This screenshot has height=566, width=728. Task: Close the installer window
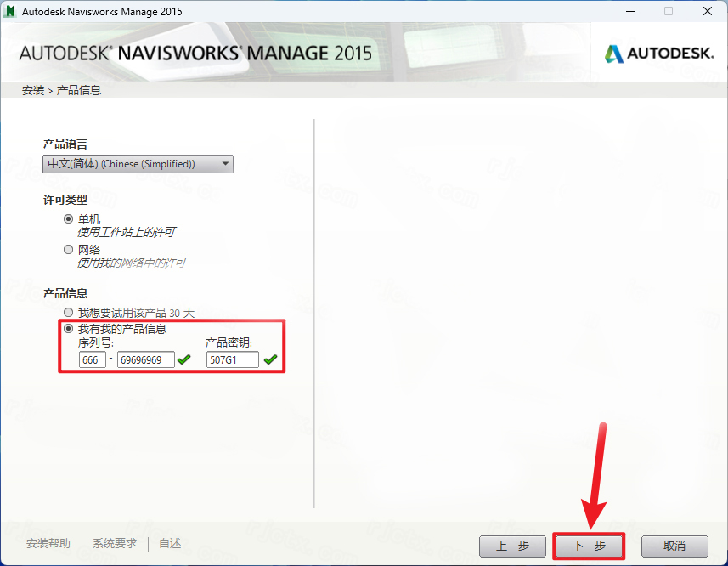[708, 11]
